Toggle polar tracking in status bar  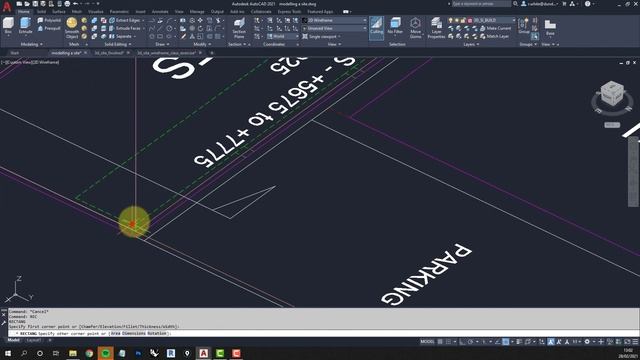point(471,342)
